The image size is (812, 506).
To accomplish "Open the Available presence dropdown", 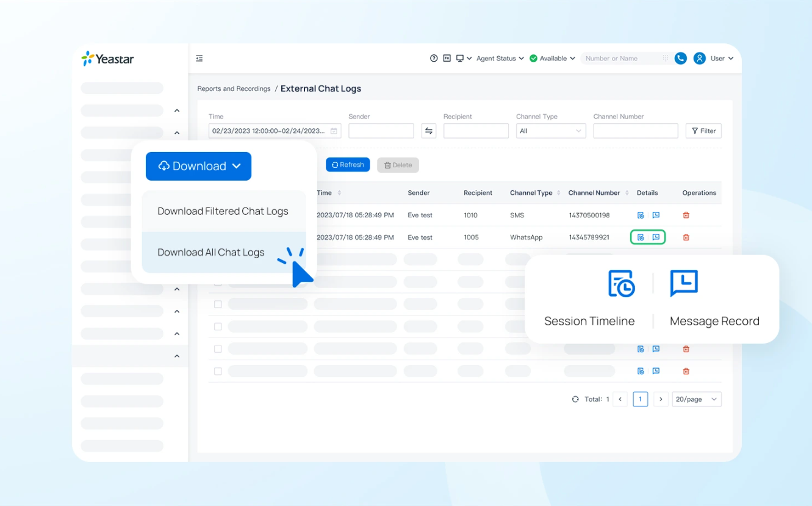I will pyautogui.click(x=552, y=59).
